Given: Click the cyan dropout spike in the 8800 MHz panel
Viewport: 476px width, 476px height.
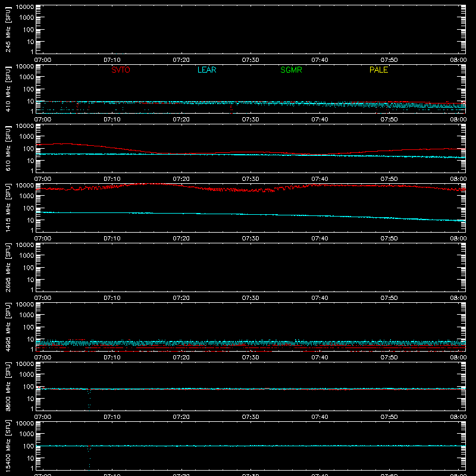Looking at the screenshot, I should tap(89, 399).
